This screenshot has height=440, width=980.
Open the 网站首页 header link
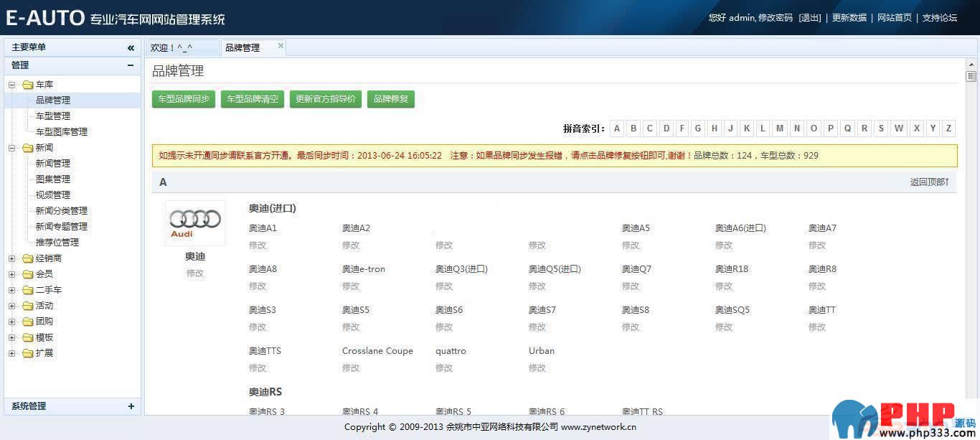coord(895,18)
